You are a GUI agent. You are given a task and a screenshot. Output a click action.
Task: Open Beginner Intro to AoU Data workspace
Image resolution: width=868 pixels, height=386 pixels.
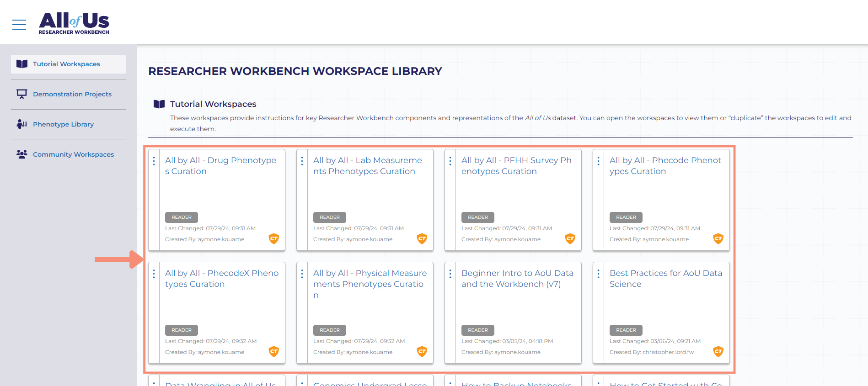517,279
